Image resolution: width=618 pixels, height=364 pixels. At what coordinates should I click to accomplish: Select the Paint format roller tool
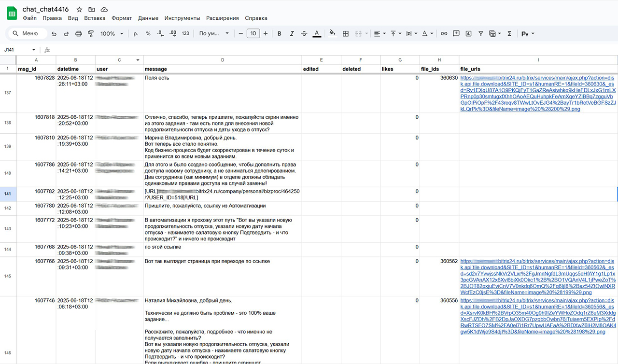click(x=91, y=34)
